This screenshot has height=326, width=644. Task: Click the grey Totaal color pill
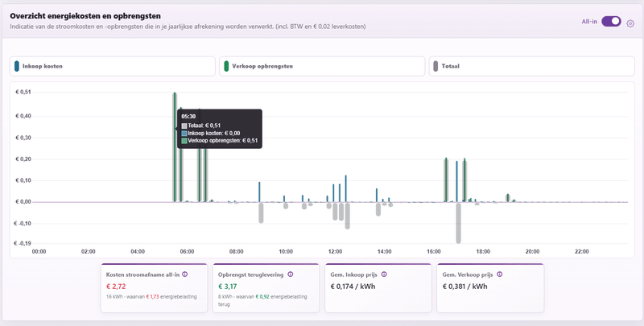(x=436, y=66)
